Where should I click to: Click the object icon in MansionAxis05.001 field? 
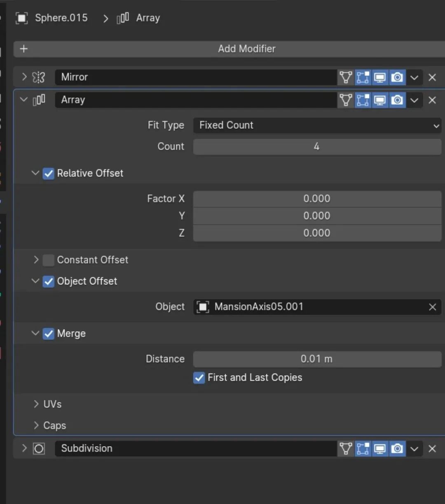pos(203,307)
